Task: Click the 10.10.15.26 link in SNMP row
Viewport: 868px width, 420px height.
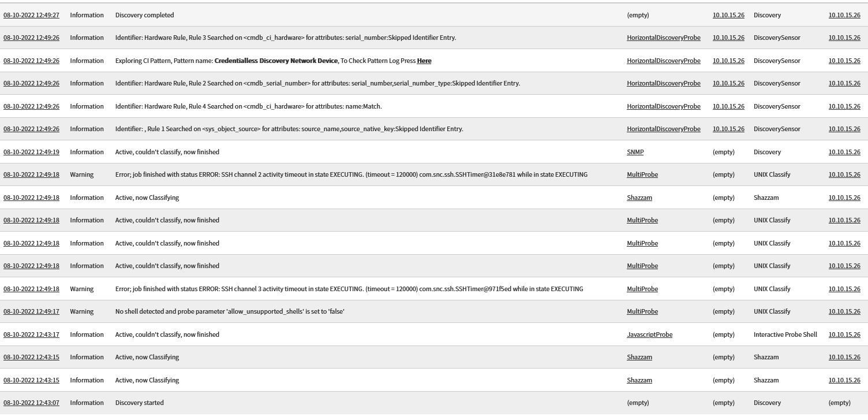Action: click(x=844, y=152)
